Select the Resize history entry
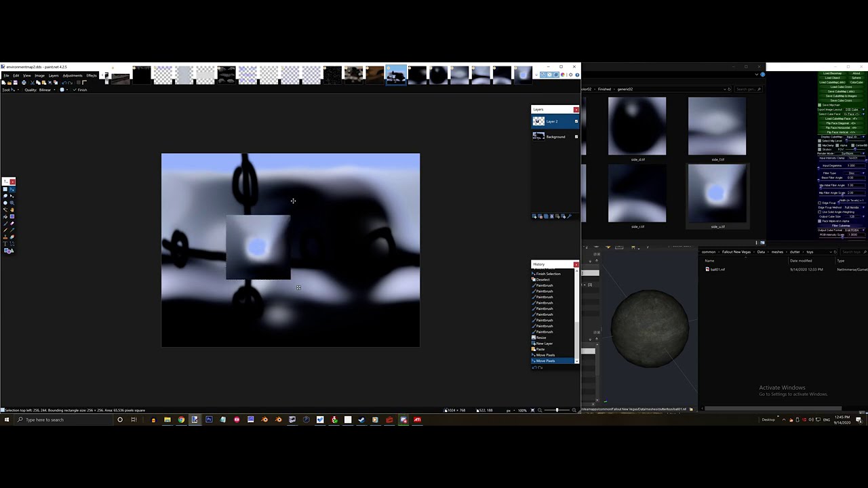This screenshot has height=488, width=868. pyautogui.click(x=553, y=338)
